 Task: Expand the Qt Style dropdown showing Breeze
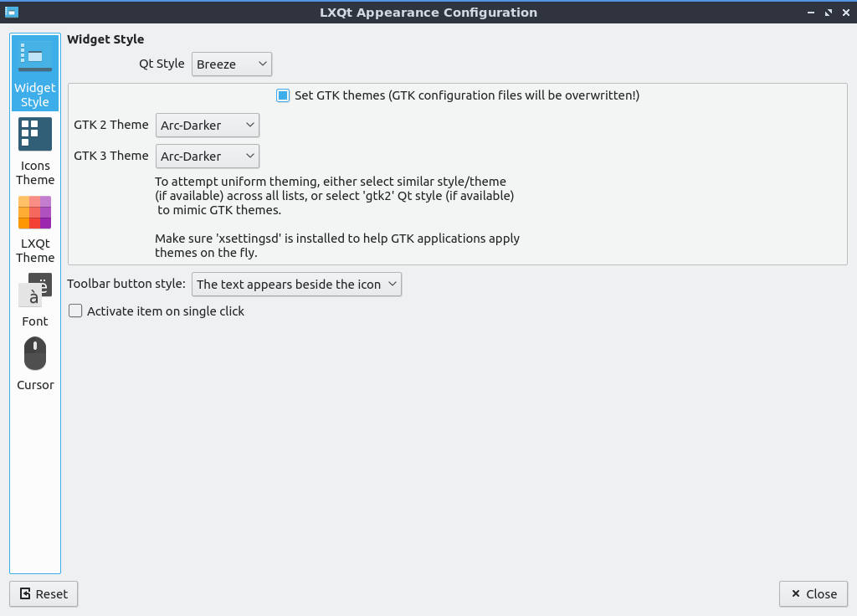(x=232, y=64)
